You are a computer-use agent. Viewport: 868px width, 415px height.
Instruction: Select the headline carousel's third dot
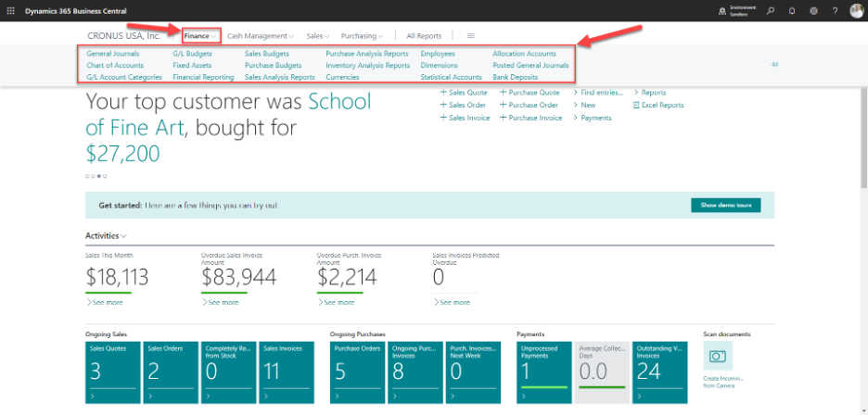pyautogui.click(x=98, y=175)
